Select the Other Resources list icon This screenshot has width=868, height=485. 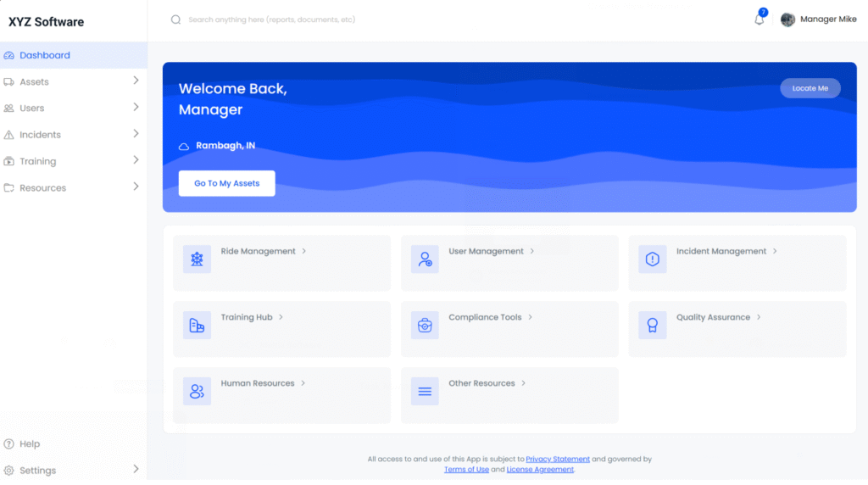[x=425, y=391]
